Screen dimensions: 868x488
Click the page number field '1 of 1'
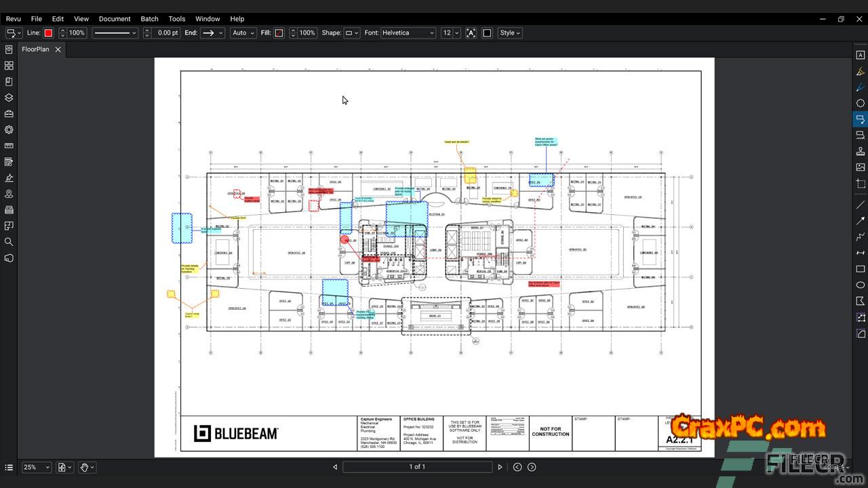point(417,467)
